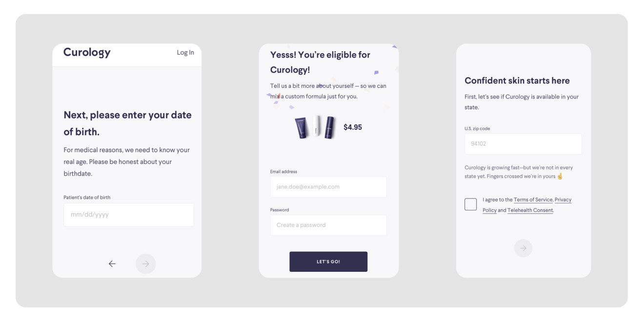Focus the U.S. zip code field
Viewport: 644px width, 324px height.
coord(523,144)
